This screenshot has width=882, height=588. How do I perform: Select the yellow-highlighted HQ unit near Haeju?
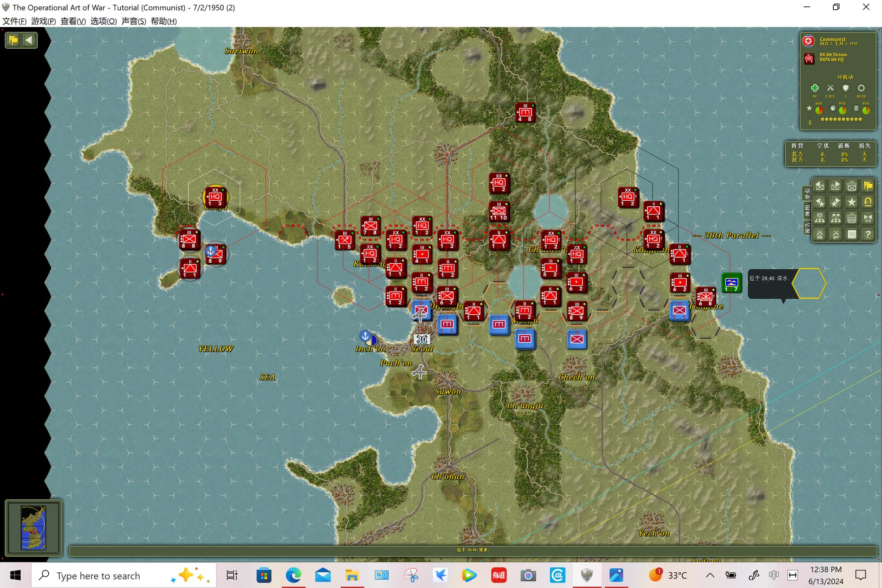pos(215,197)
